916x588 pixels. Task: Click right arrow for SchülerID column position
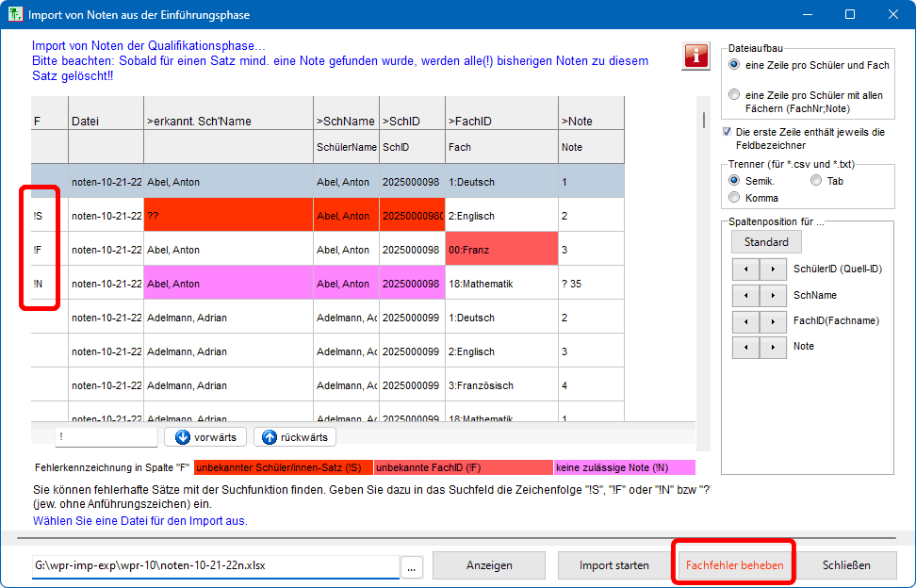[773, 269]
